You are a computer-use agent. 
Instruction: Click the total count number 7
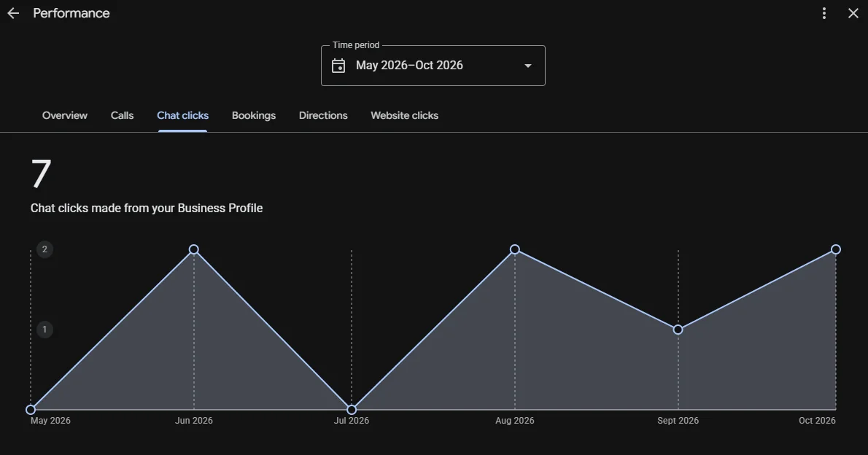(x=41, y=174)
